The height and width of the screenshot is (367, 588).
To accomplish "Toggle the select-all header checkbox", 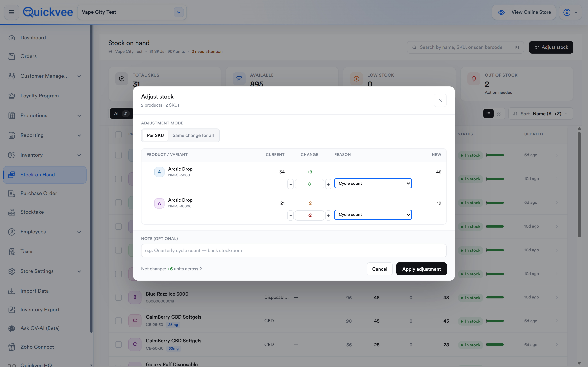I will [x=119, y=135].
